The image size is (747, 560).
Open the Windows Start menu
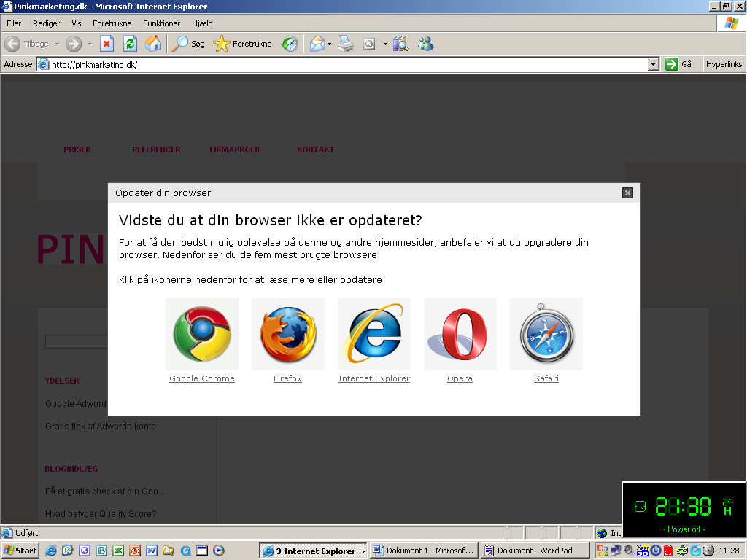[x=20, y=551]
